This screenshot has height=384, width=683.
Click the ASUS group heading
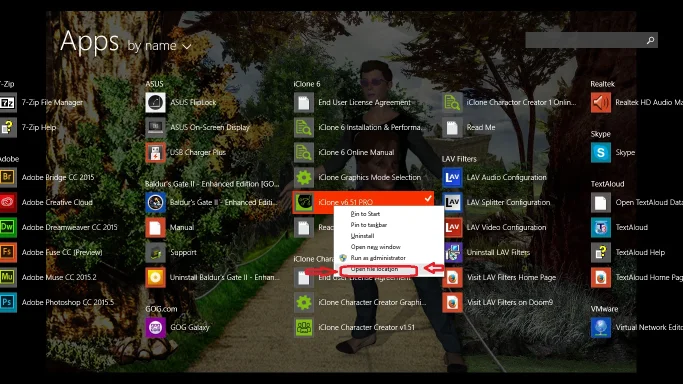click(x=154, y=84)
